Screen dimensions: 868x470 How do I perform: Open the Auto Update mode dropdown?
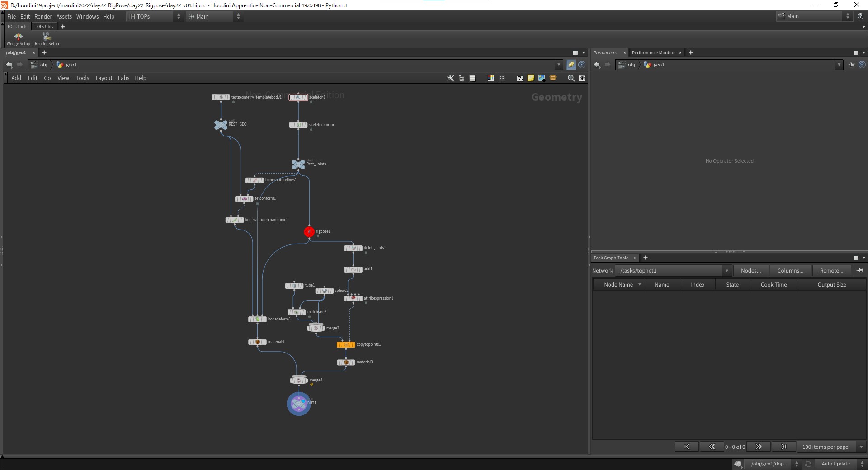coord(840,464)
